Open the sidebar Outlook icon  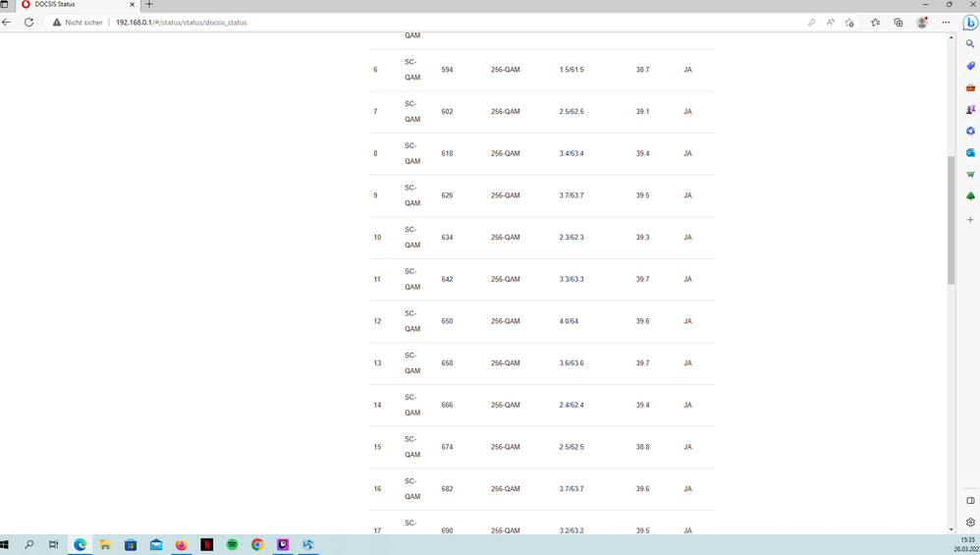[970, 152]
